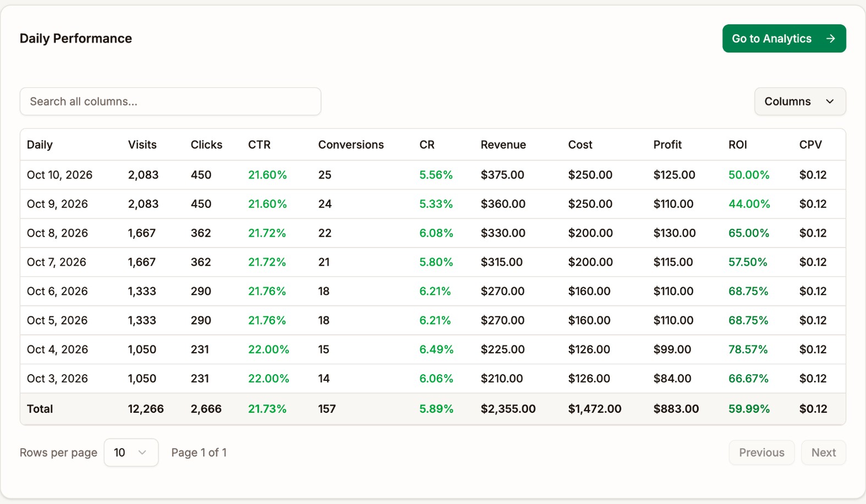This screenshot has height=504, width=866.
Task: Click the 12,266 total visits value
Action: point(146,409)
